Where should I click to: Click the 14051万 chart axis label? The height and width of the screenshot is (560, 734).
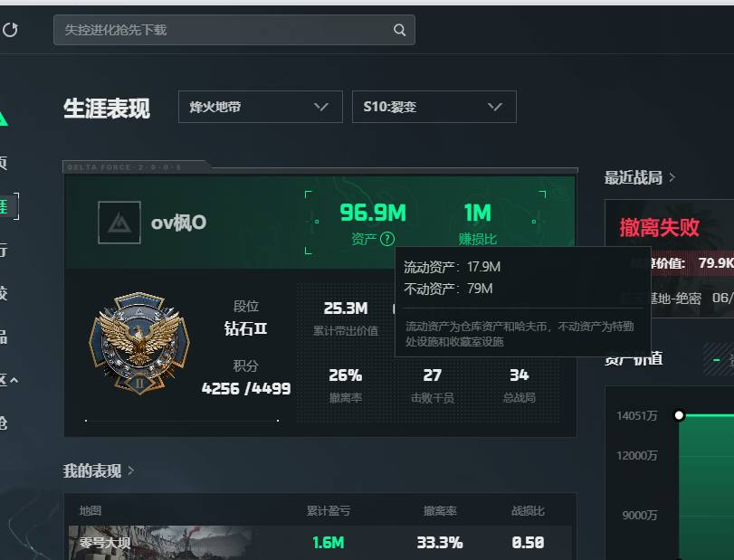click(636, 415)
